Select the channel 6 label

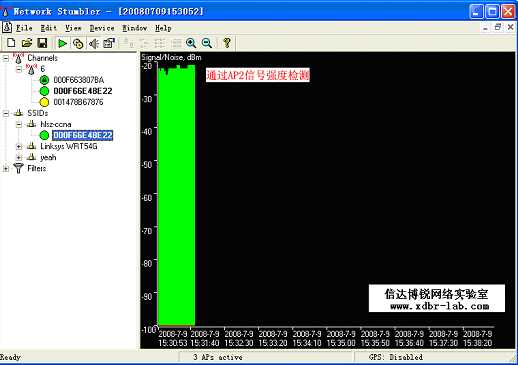[x=42, y=69]
